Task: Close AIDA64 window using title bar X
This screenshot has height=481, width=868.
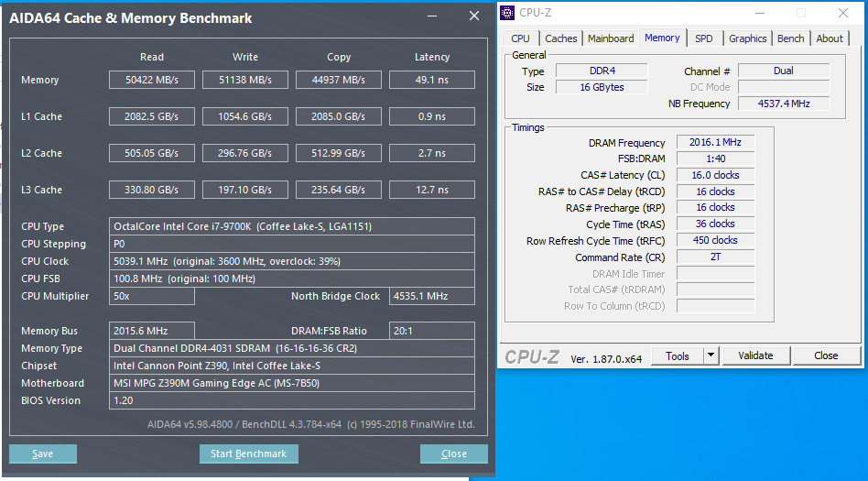Action: click(474, 16)
